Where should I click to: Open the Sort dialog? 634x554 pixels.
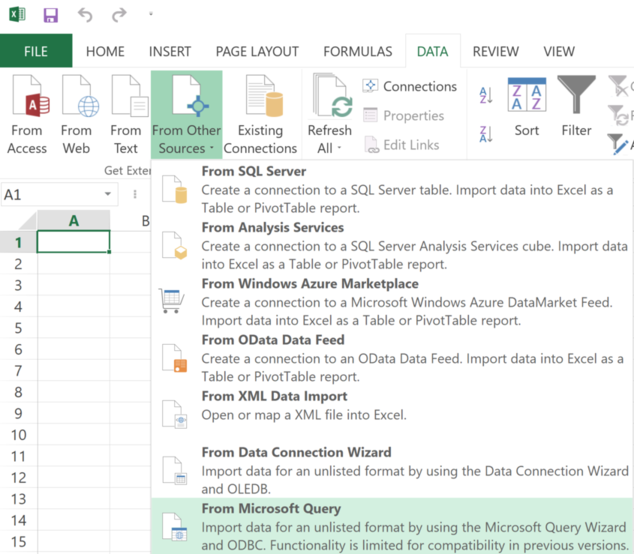(x=527, y=108)
